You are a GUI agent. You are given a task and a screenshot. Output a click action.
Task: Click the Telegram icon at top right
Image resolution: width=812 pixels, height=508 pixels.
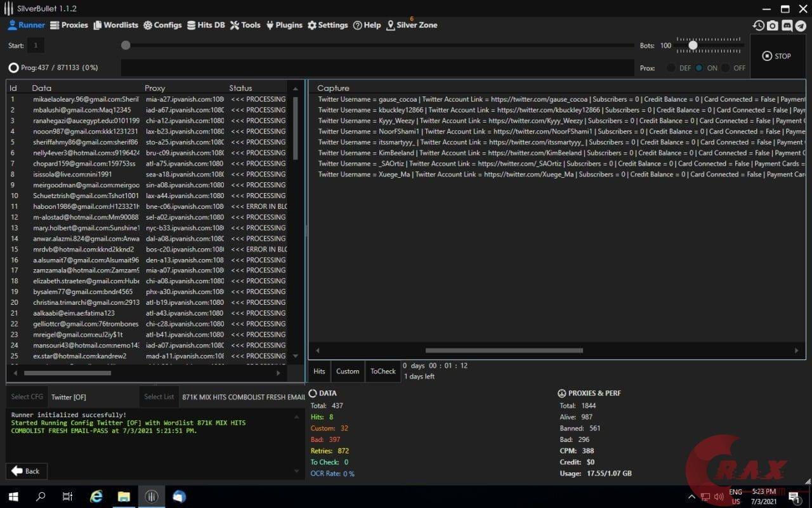click(x=801, y=25)
